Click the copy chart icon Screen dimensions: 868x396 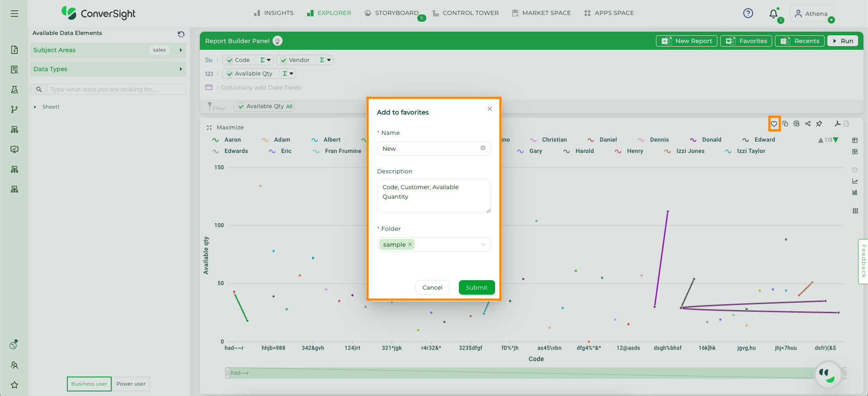(x=785, y=124)
